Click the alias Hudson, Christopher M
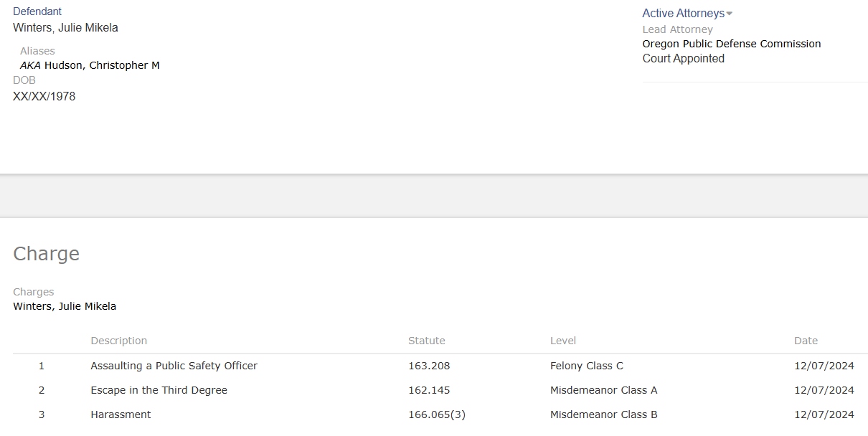Image resolution: width=868 pixels, height=436 pixels. point(102,65)
